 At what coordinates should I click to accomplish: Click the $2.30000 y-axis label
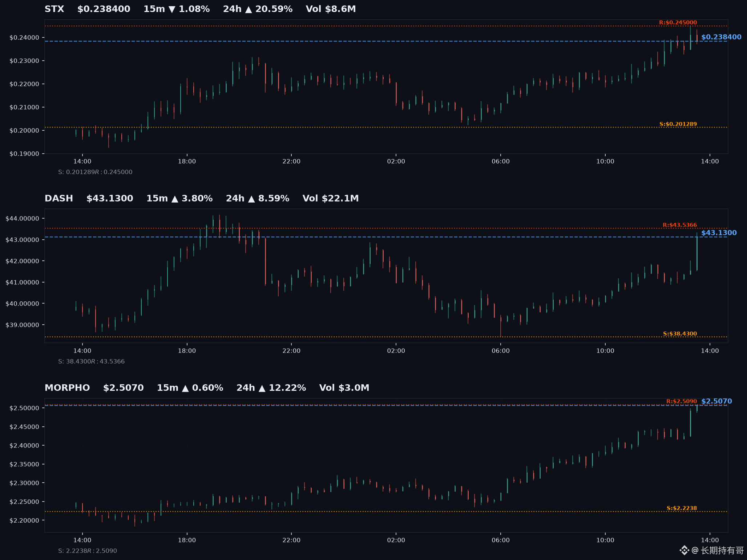[x=24, y=483]
